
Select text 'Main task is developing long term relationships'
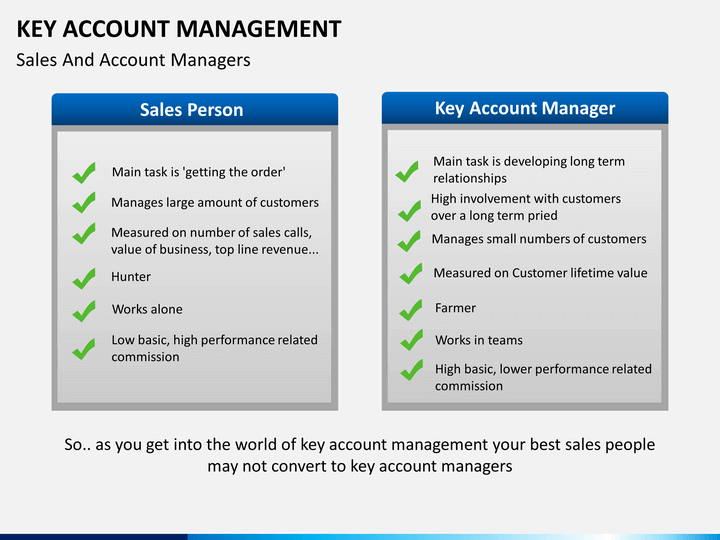tap(529, 169)
